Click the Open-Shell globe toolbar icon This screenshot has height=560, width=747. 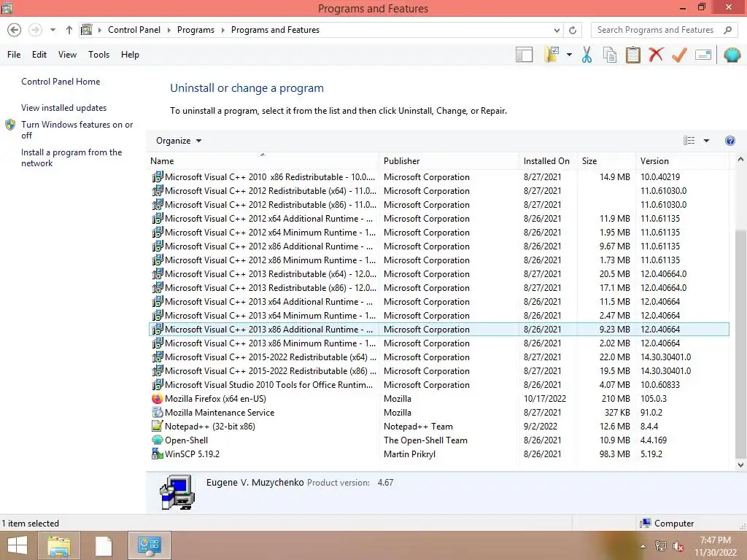point(732,55)
